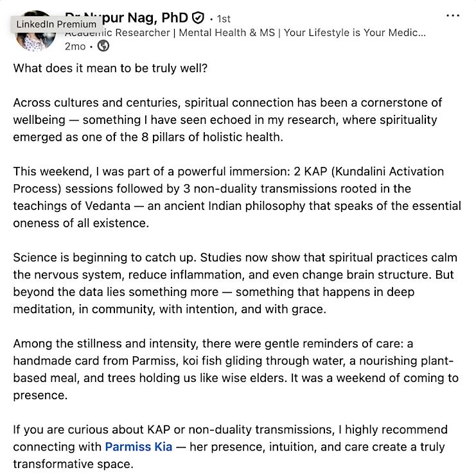Follow the Parmiss Kia mention link
The width and height of the screenshot is (476, 475).
point(138,447)
